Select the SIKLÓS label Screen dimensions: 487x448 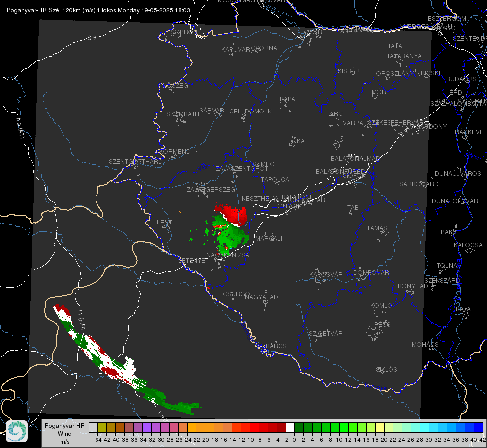point(387,370)
